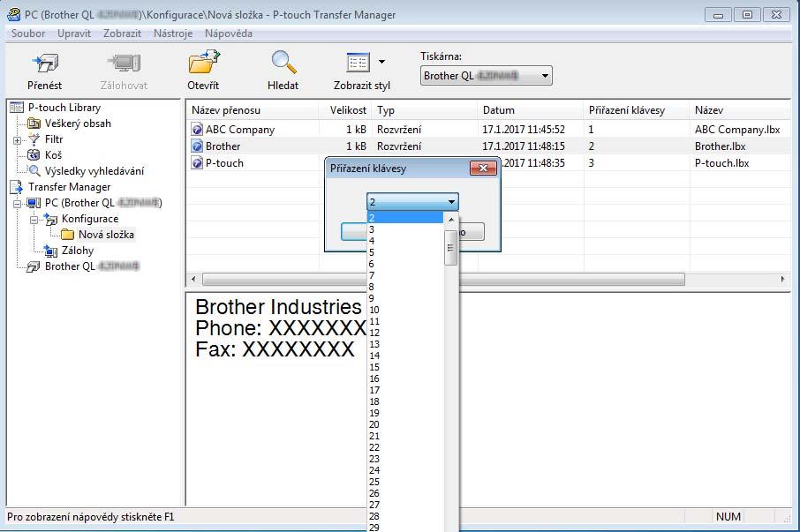Select ABC Company.lbx file name cell
The height and width of the screenshot is (532, 800).
(737, 130)
